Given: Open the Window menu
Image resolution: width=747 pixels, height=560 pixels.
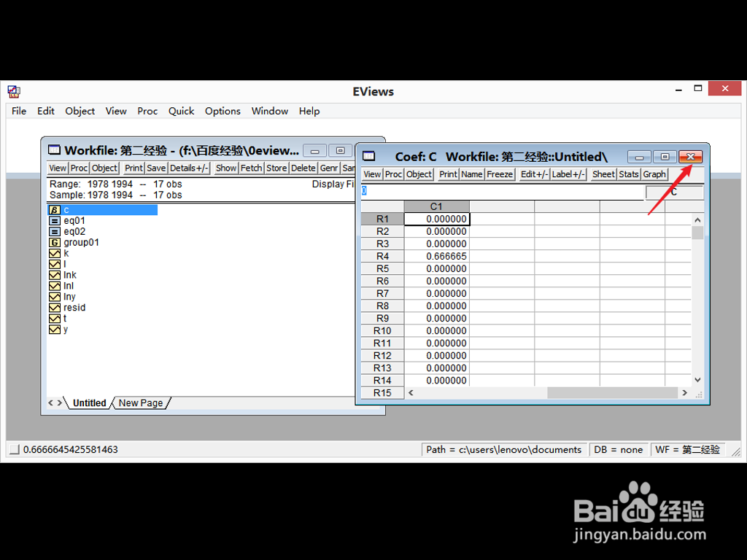Looking at the screenshot, I should 270,111.
